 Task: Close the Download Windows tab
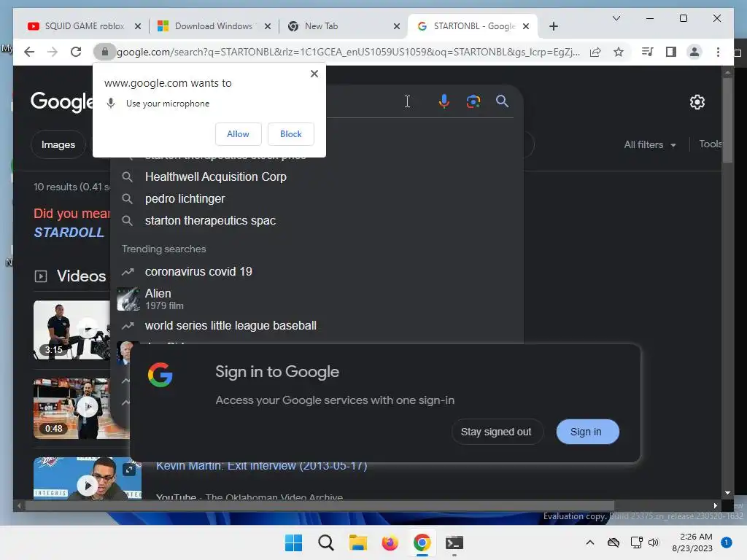pyautogui.click(x=268, y=26)
